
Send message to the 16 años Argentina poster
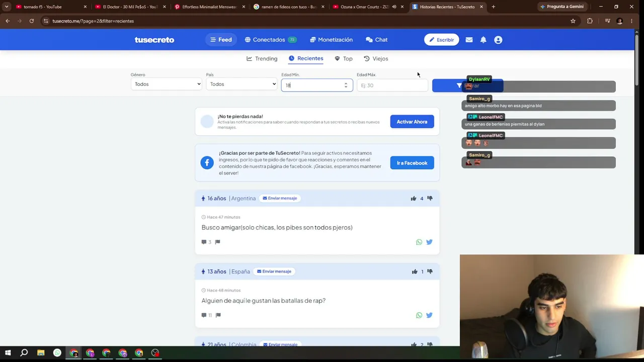(x=280, y=198)
